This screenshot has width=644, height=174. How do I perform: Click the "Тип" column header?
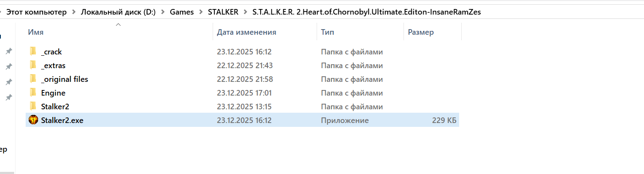point(327,32)
